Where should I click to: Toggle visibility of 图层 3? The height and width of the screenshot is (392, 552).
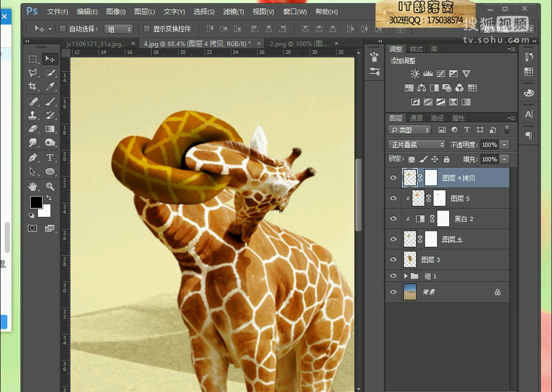tap(393, 259)
